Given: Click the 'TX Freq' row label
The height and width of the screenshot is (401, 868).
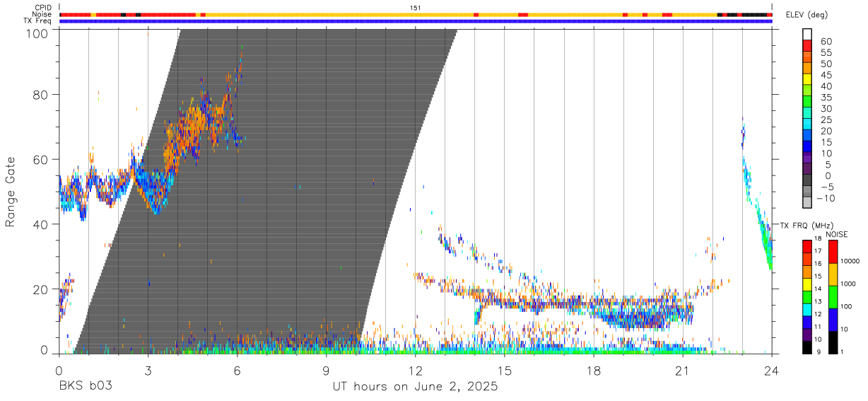Looking at the screenshot, I should (x=38, y=21).
